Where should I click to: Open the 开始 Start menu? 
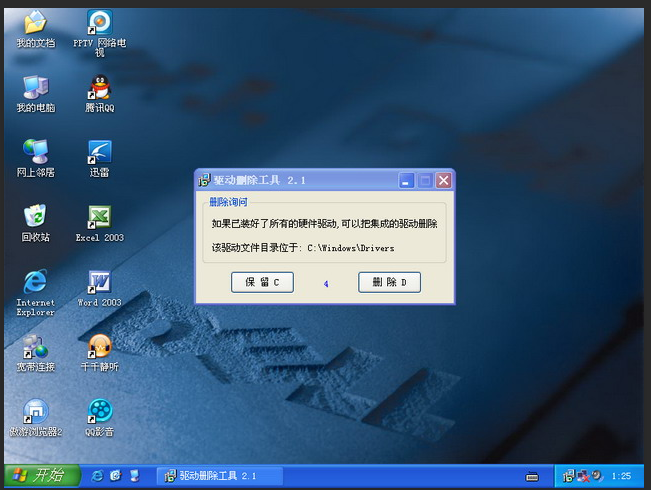[x=37, y=475]
